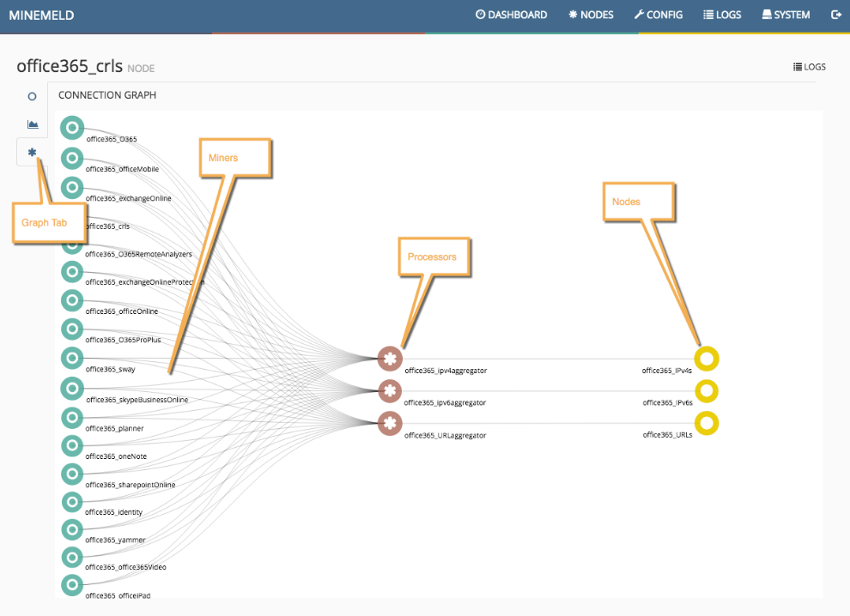Select the Graph tab asterisk icon in sidebar

click(31, 152)
